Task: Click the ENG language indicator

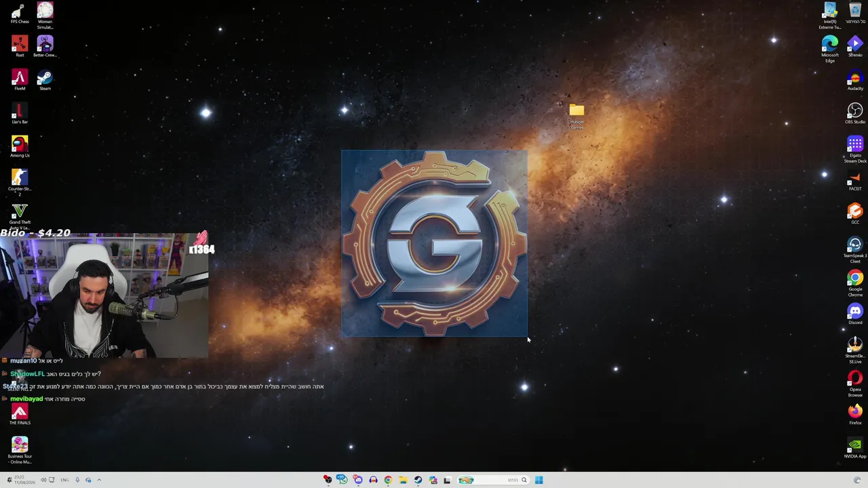Action: 64,480
